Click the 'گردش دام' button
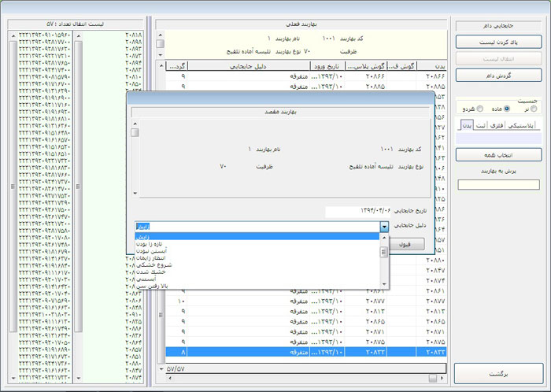 pyautogui.click(x=498, y=76)
